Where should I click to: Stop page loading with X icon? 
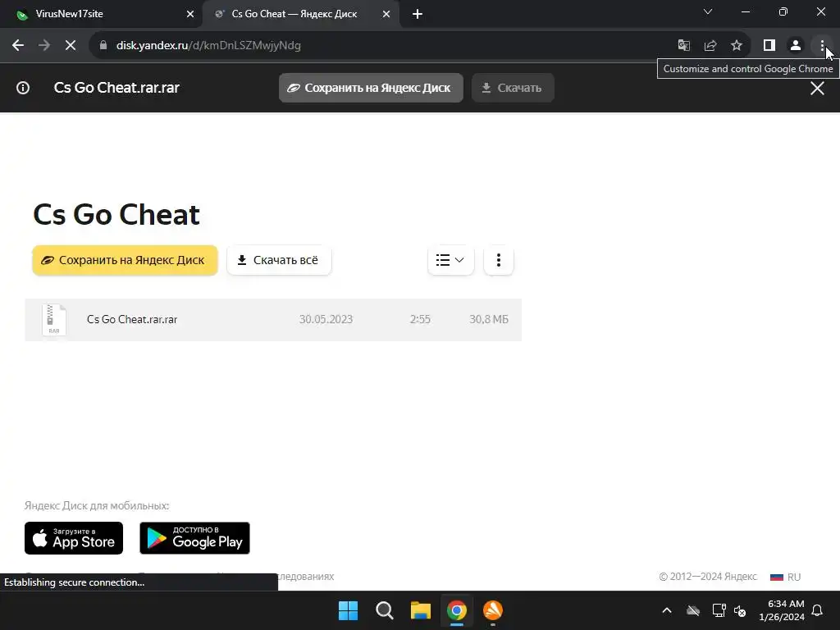71,46
